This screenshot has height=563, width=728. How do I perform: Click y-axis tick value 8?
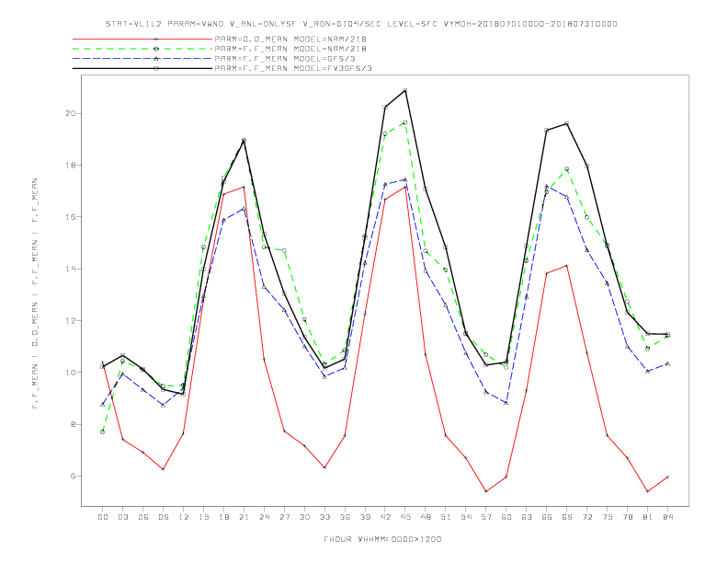coord(73,424)
